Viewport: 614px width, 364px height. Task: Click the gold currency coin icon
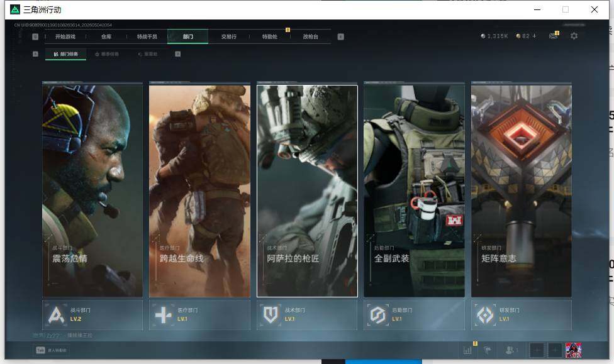[518, 36]
